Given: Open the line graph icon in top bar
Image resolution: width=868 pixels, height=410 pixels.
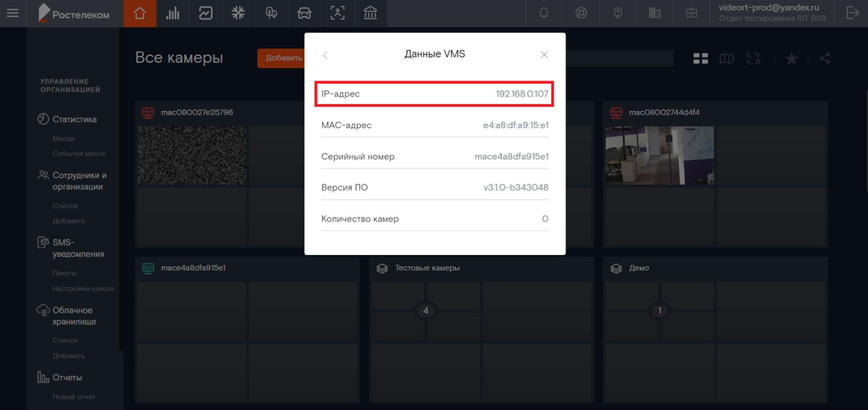Looking at the screenshot, I should [205, 14].
